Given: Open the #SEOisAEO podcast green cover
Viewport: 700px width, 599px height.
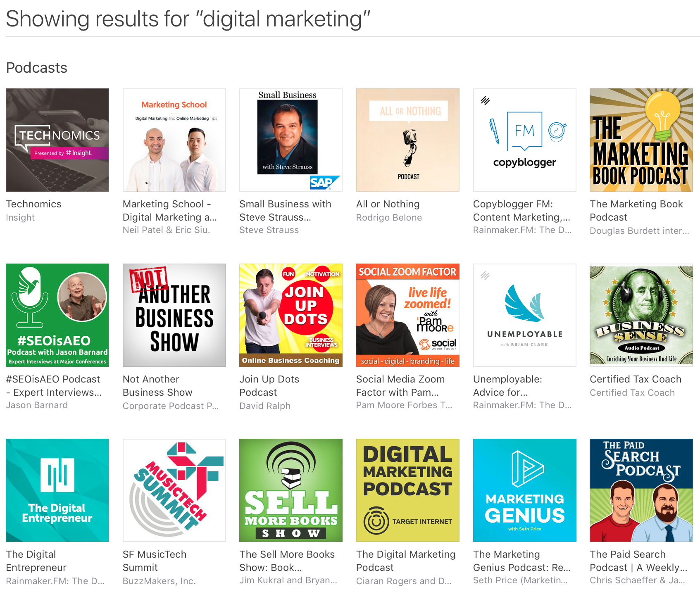Looking at the screenshot, I should [x=57, y=315].
